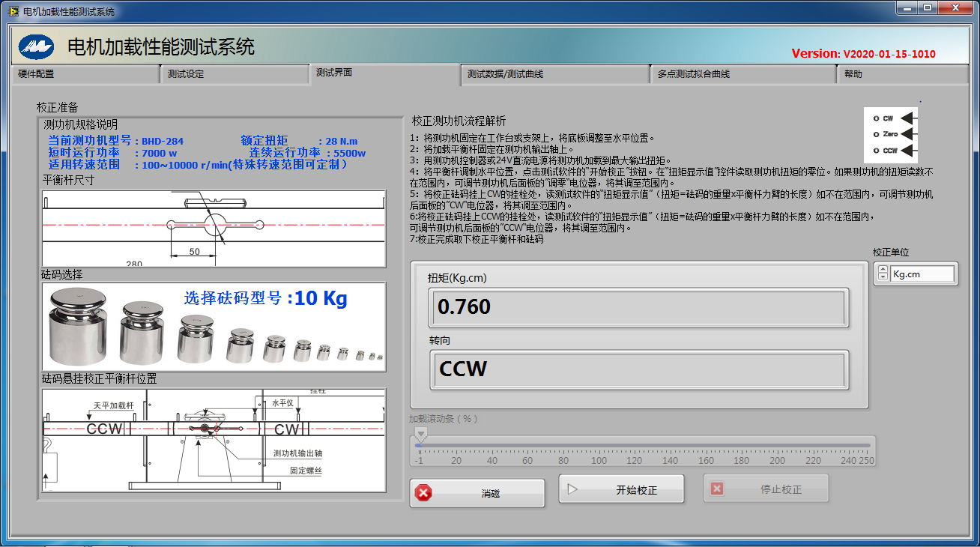Decrement the 校正单位 selector with down arrow

pos(883,277)
